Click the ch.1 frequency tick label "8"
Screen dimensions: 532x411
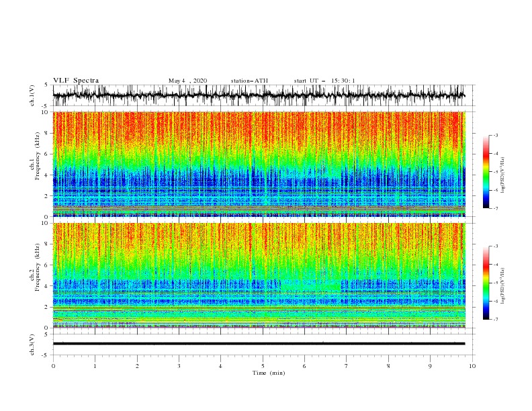point(46,133)
